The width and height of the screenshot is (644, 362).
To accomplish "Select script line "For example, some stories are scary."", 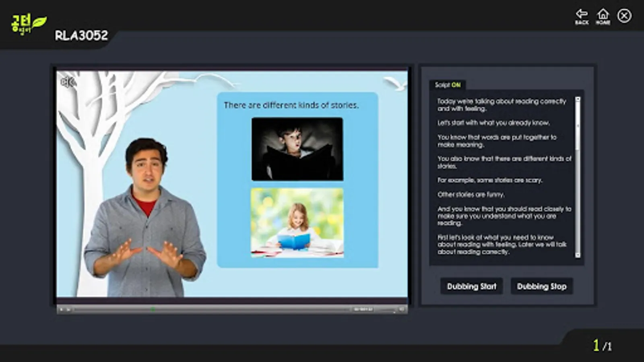I will (x=490, y=180).
